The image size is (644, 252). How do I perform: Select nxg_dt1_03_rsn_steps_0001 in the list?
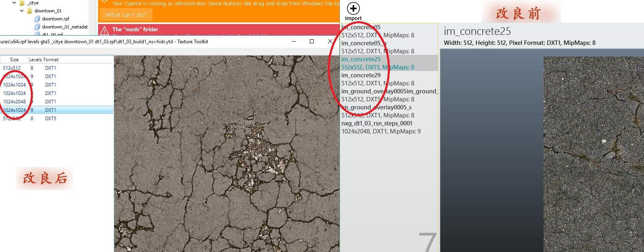point(389,127)
